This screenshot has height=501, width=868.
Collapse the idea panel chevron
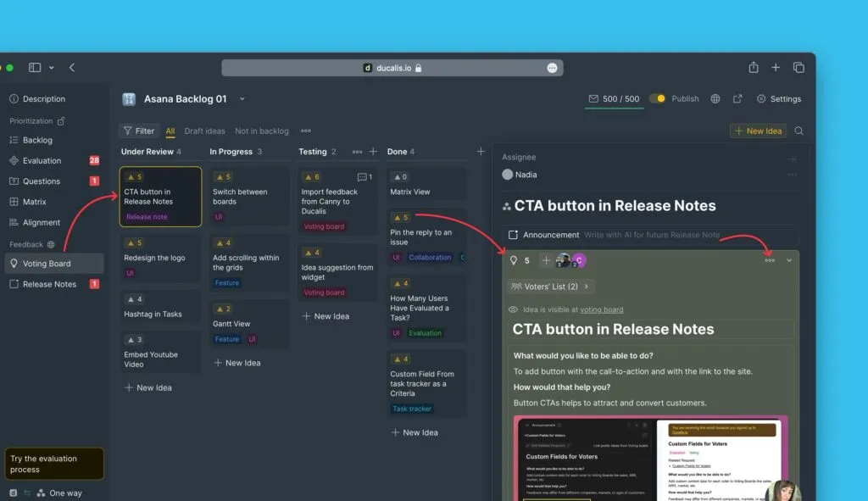789,260
